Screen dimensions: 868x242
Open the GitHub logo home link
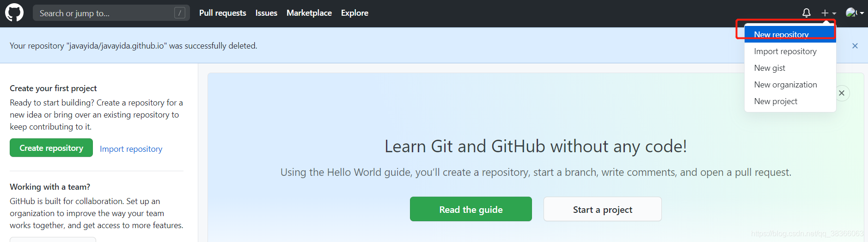pyautogui.click(x=14, y=13)
